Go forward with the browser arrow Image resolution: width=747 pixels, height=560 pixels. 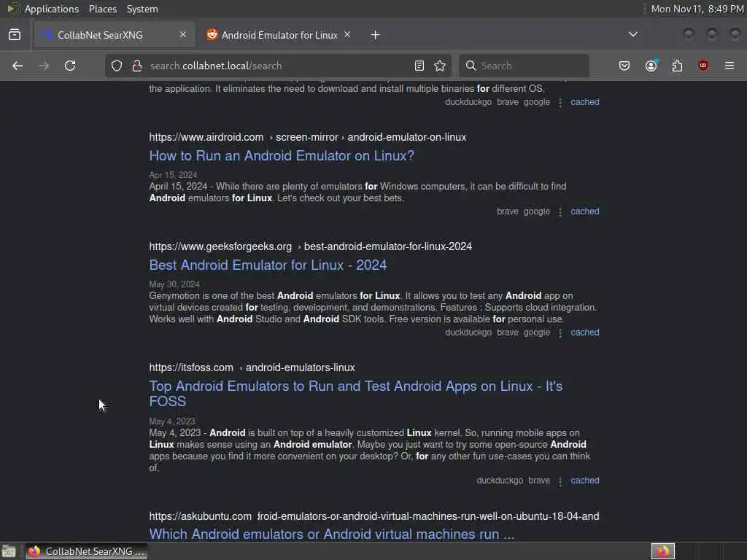(x=44, y=66)
